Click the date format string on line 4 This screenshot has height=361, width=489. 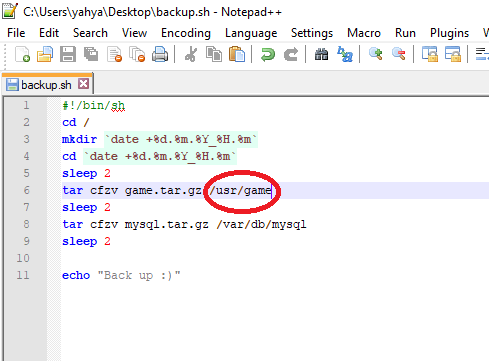(160, 156)
